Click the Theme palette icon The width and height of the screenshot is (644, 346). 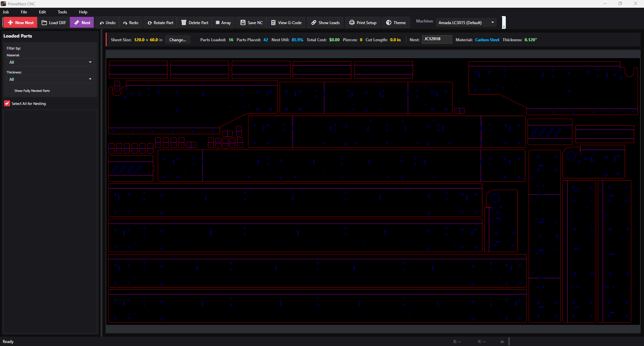[x=389, y=22]
